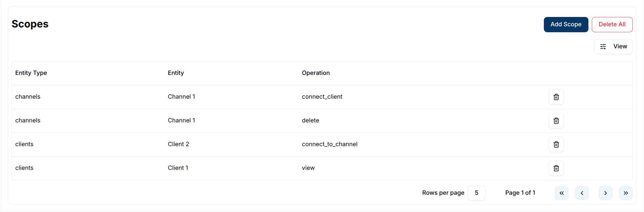Sort by the Entity Type column header

tap(31, 73)
